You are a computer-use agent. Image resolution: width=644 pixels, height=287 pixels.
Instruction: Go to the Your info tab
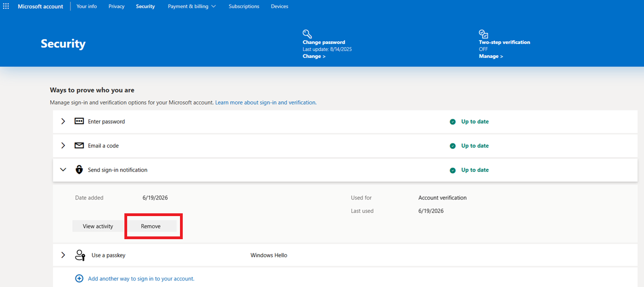click(x=86, y=6)
